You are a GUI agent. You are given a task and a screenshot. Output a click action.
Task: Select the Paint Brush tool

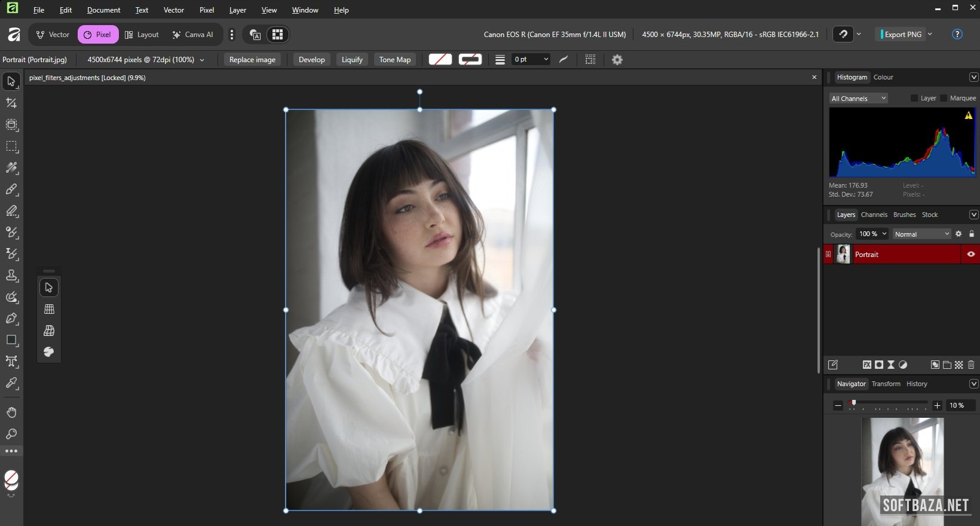click(11, 189)
